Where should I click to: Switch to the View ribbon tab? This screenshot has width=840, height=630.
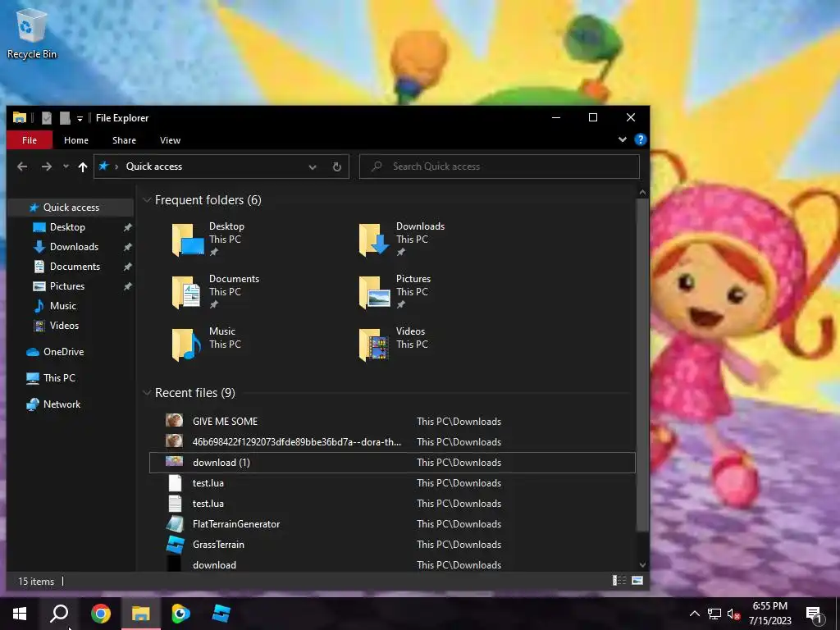tap(170, 140)
